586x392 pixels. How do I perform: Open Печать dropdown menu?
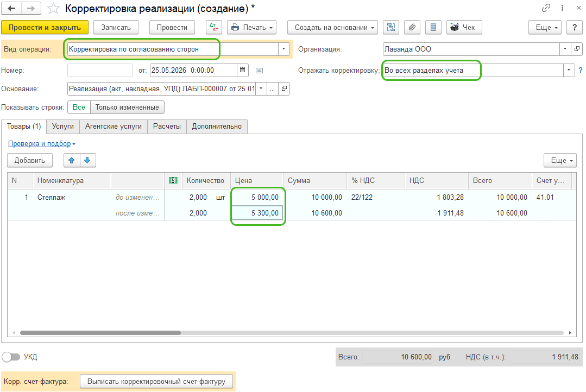(251, 27)
